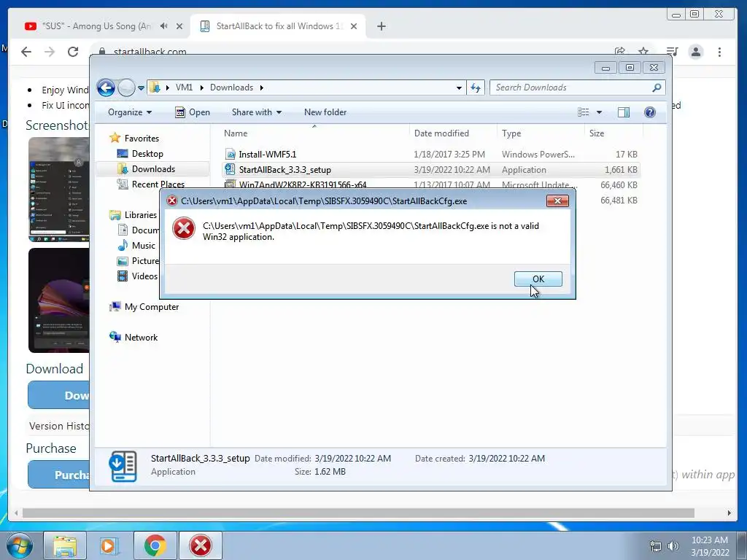Open the Organize menu
747x560 pixels.
(x=130, y=112)
